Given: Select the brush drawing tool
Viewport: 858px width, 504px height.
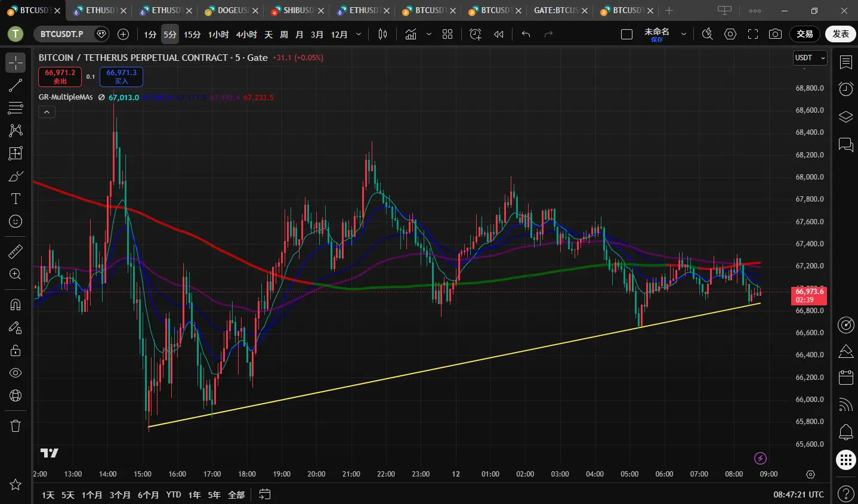Looking at the screenshot, I should pos(16,176).
